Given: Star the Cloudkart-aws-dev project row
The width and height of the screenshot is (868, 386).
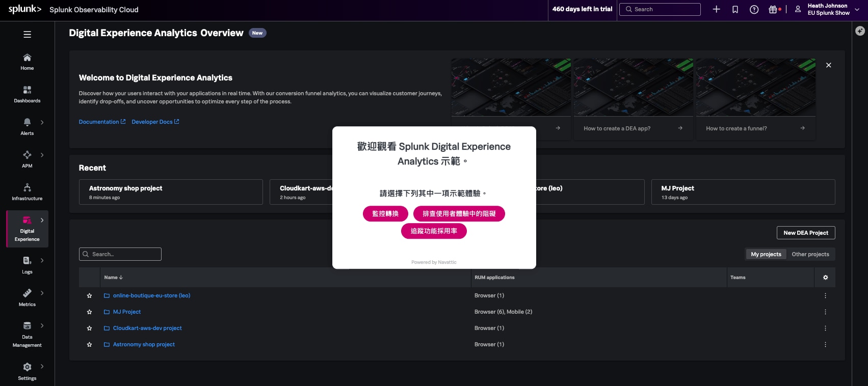Looking at the screenshot, I should 90,328.
